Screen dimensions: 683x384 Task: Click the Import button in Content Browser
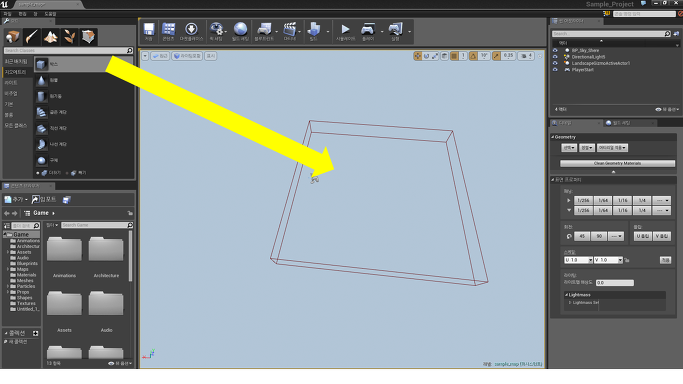(x=44, y=199)
